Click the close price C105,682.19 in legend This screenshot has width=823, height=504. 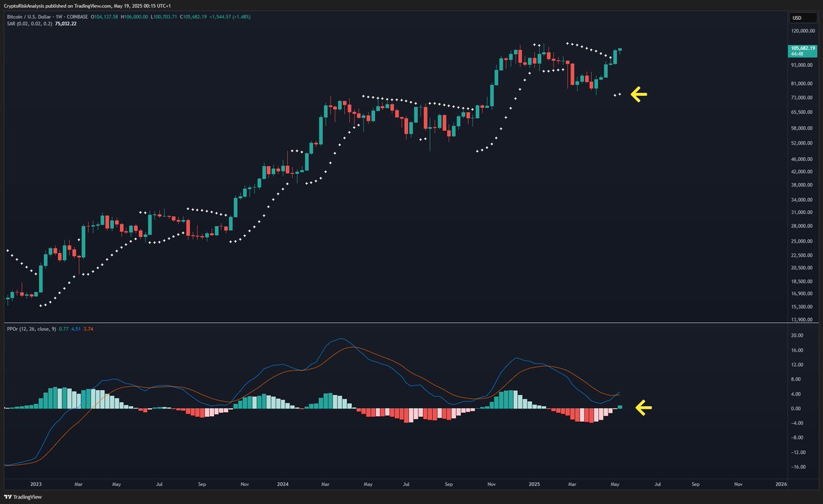[193, 16]
